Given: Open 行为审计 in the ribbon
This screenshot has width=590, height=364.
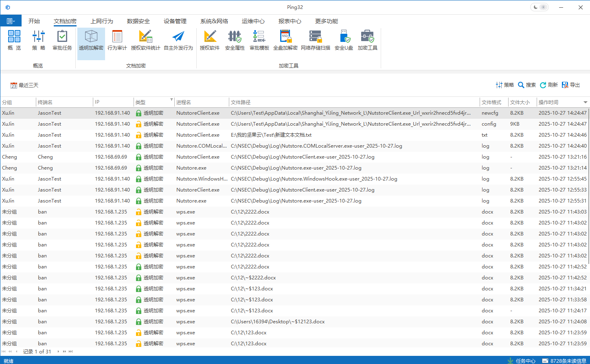Looking at the screenshot, I should pyautogui.click(x=117, y=40).
